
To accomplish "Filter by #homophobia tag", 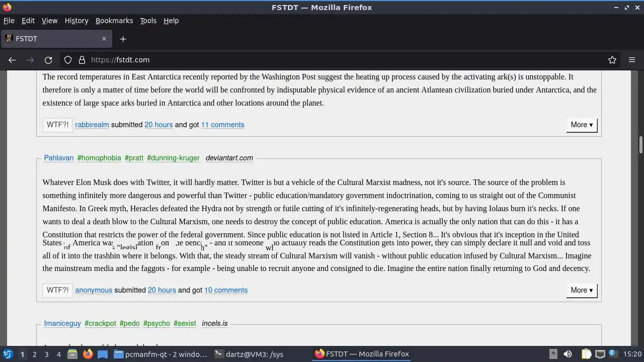I will [x=99, y=158].
